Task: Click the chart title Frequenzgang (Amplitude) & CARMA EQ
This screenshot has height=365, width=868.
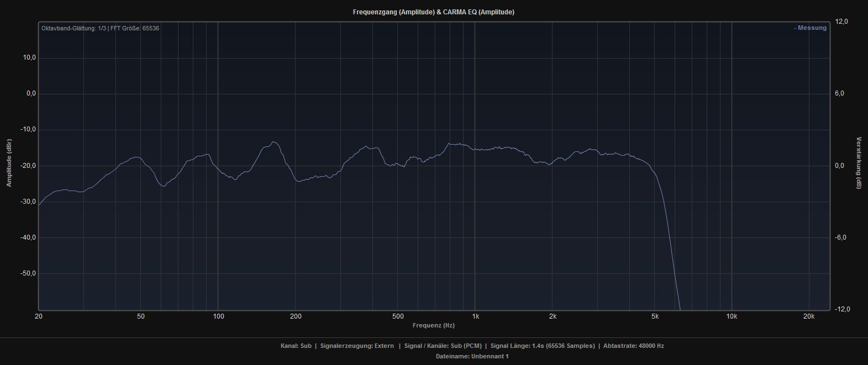Action: (x=433, y=12)
